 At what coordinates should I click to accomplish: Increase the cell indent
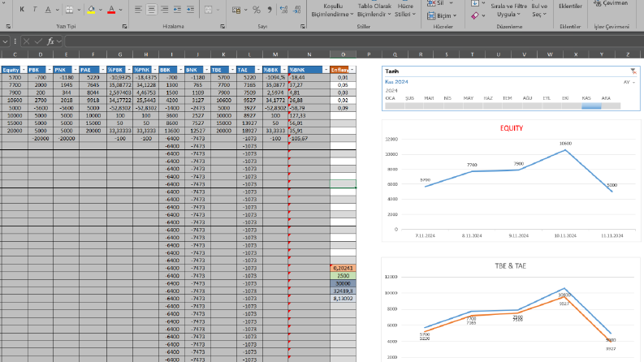click(x=190, y=10)
